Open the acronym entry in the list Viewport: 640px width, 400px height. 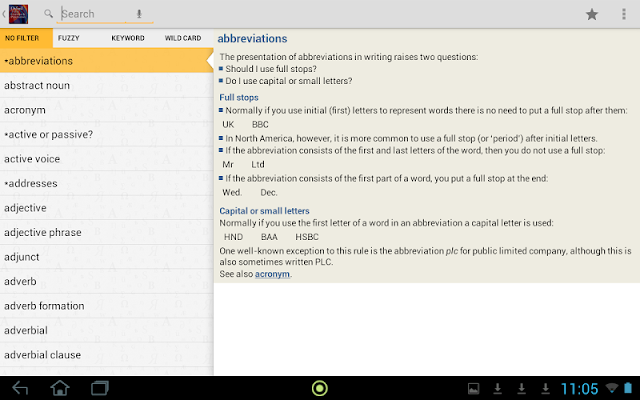[x=107, y=110]
